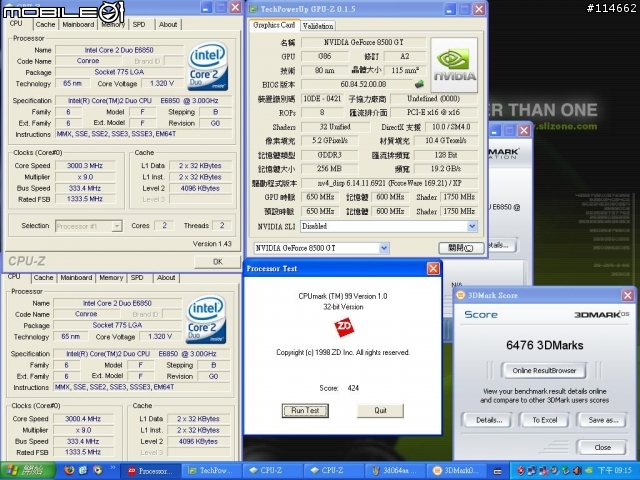The height and width of the screenshot is (480, 640).
Task: Click the Intel Core 2 Duo logo in the top CPU-Z window
Action: click(x=208, y=67)
